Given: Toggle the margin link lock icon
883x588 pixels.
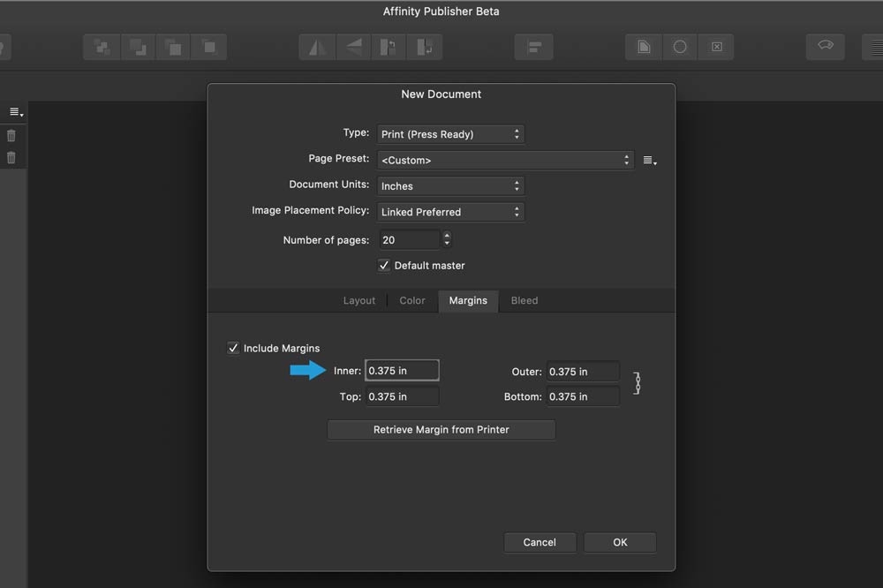Looking at the screenshot, I should pyautogui.click(x=637, y=383).
